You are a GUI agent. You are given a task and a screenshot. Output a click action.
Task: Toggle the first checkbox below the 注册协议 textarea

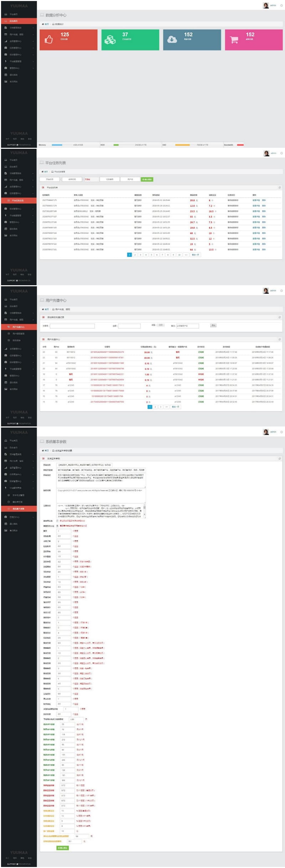click(57, 521)
